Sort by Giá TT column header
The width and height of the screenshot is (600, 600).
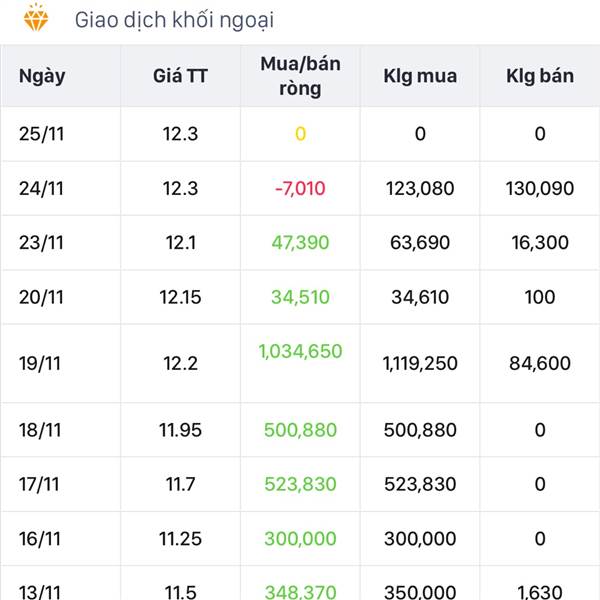180,76
